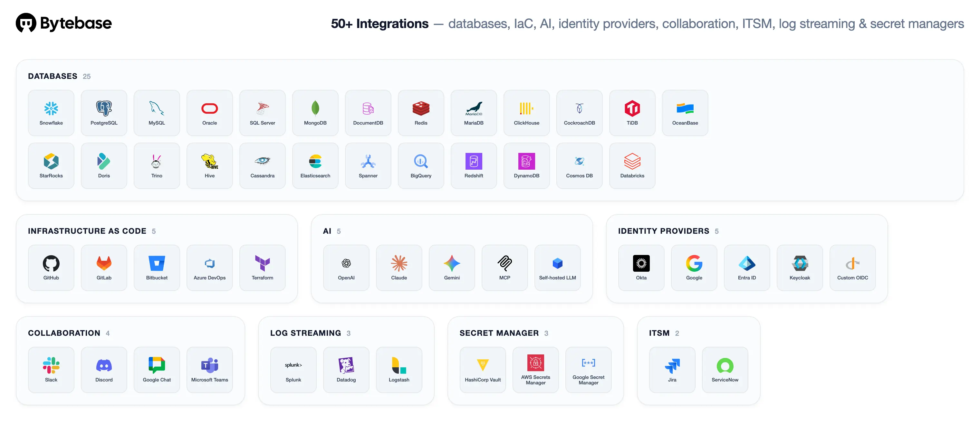Click the LOG STREAMING heading
Image resolution: width=980 pixels, height=423 pixels.
pyautogui.click(x=305, y=333)
